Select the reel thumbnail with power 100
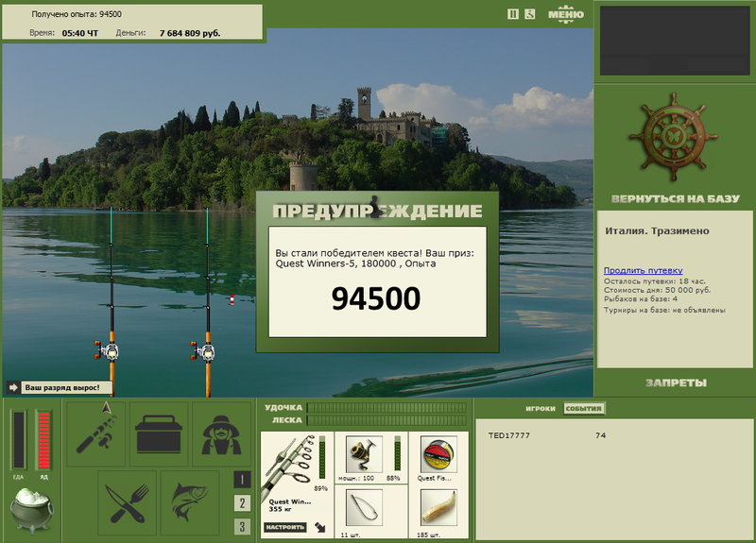 [x=364, y=454]
